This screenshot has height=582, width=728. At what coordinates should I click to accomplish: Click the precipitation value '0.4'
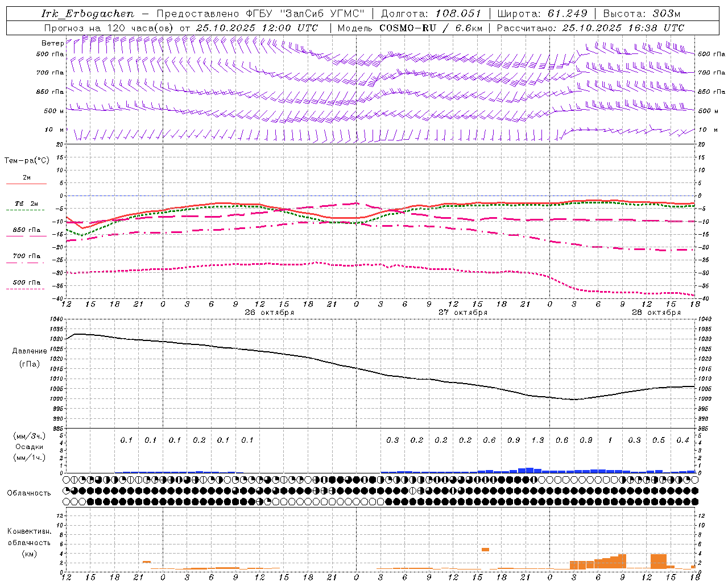pos(682,440)
